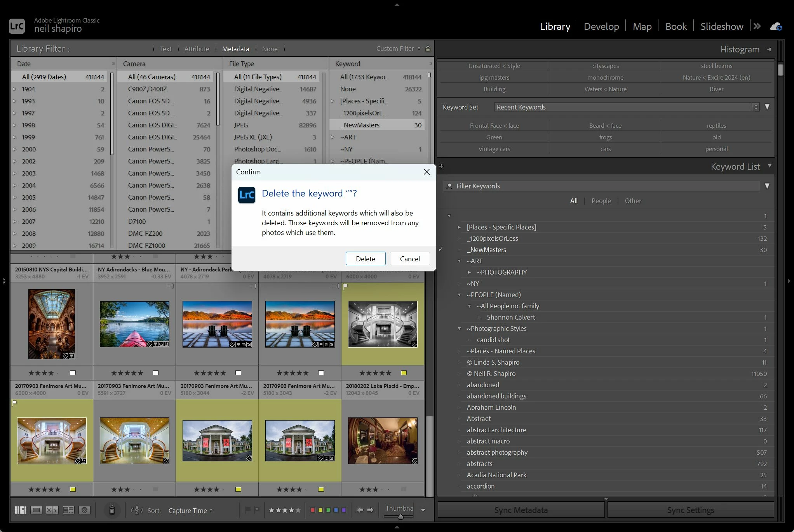Switch to Grid view
This screenshot has height=532, width=794.
21,510
